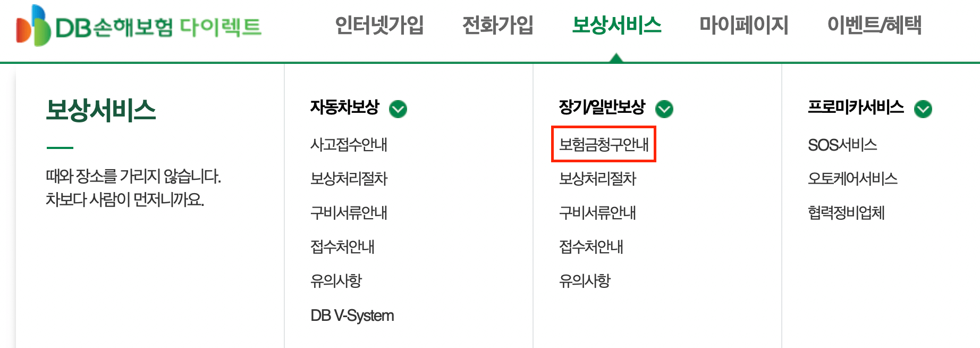Screen dimensions: 980x348
Task: Expand the 자동차보상 green chevron icon
Action: coord(398,109)
